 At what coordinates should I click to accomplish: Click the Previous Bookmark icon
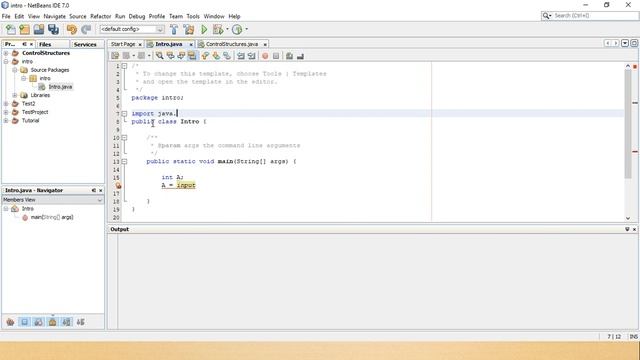pyautogui.click(x=205, y=56)
